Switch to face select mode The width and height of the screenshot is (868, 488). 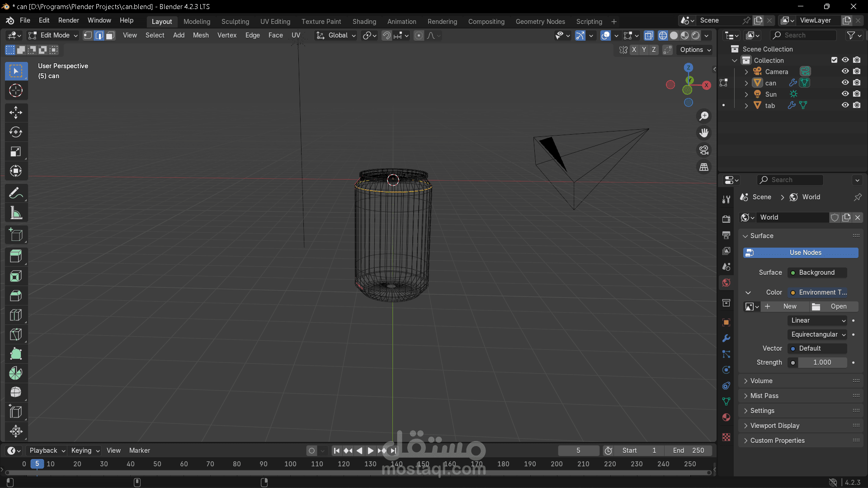pyautogui.click(x=110, y=36)
